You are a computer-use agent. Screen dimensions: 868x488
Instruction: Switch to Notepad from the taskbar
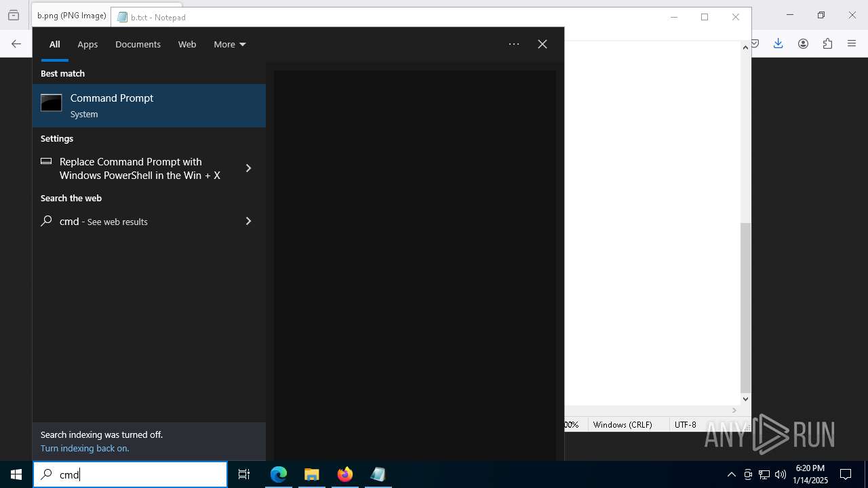(x=378, y=474)
